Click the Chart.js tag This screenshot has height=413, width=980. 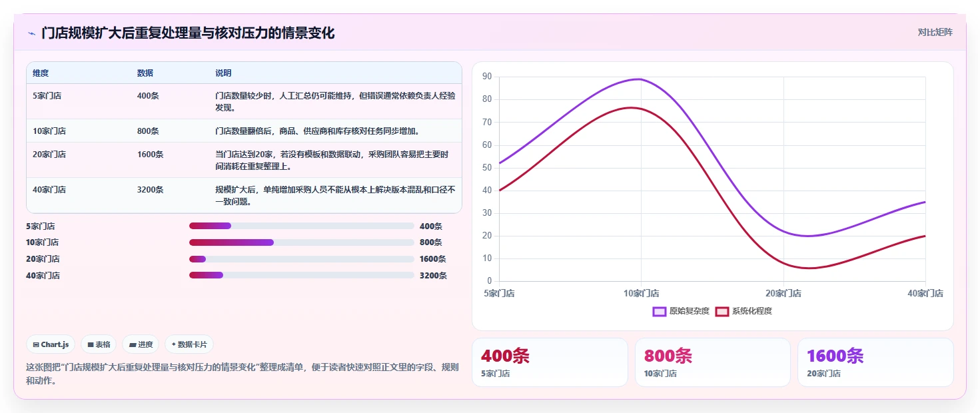pos(51,344)
